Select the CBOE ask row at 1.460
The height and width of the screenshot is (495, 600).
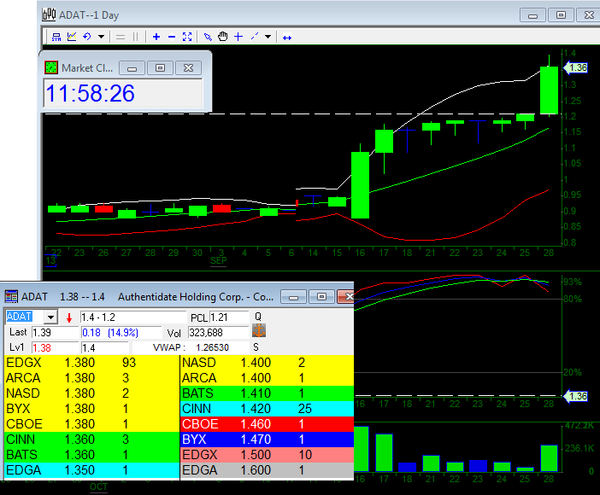click(x=267, y=424)
